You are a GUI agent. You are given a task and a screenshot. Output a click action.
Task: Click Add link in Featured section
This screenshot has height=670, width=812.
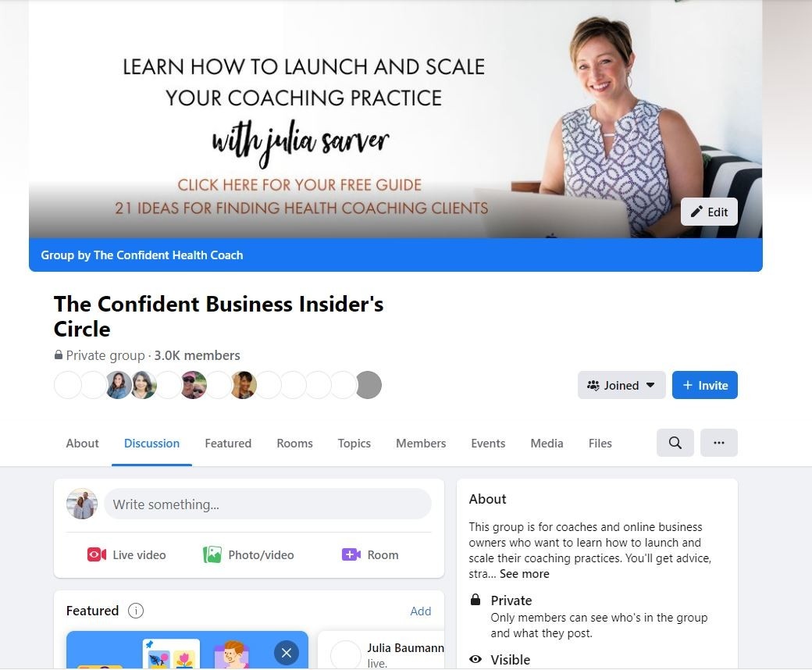tap(421, 611)
